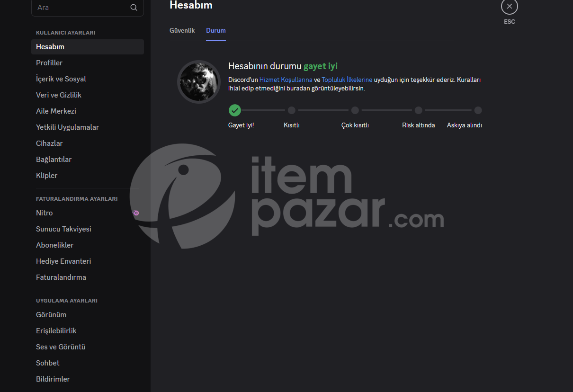Click the 'FATURALANDIRMA AYARLARI' section header
Screen dimensions: 573x392
click(77, 199)
